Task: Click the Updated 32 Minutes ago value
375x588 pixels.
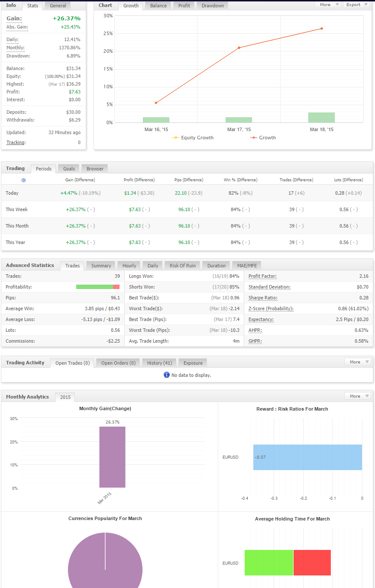Action: [65, 132]
